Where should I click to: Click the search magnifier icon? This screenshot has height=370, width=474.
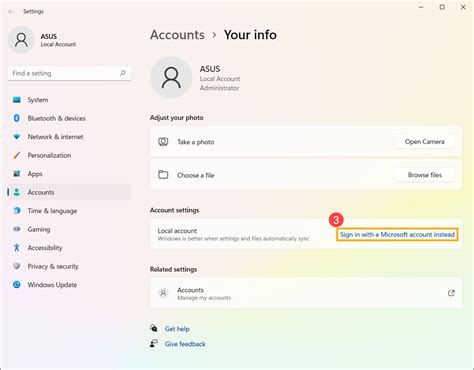pyautogui.click(x=123, y=73)
